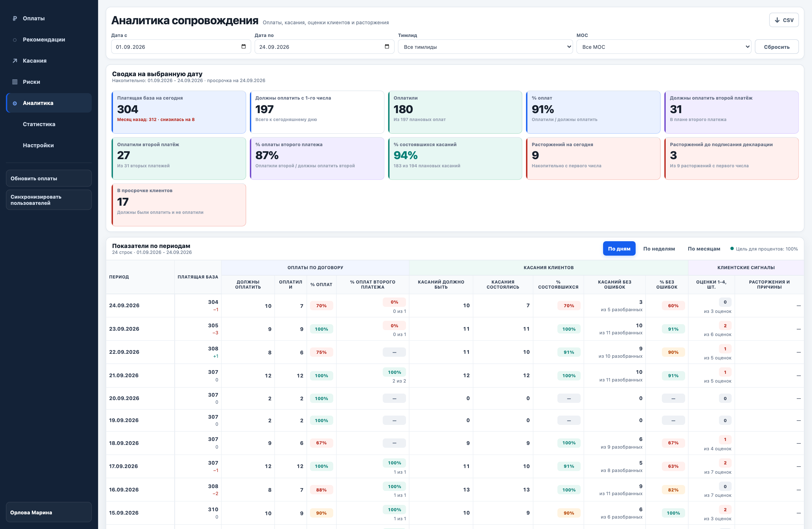Screen dimensions: 812x529
Task: Click the 67% оплат badge for 18.09.2026
Action: [x=321, y=443]
